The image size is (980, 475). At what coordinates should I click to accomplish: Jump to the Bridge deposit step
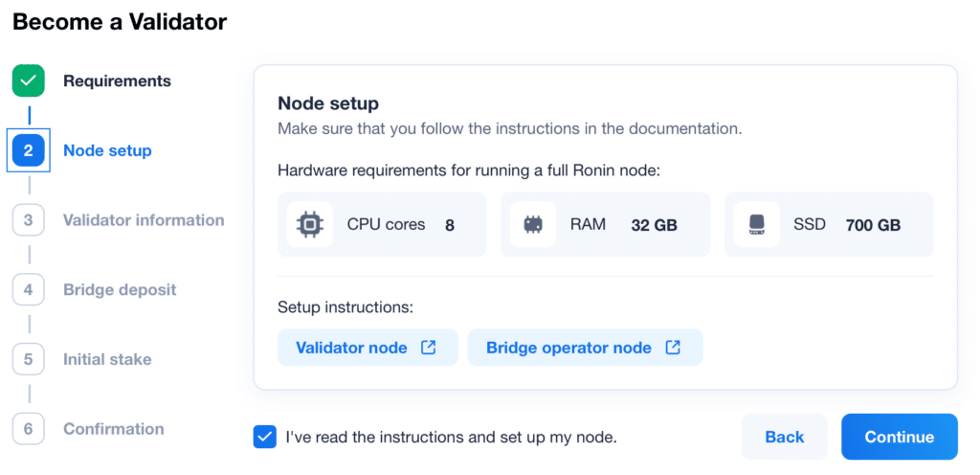click(120, 290)
